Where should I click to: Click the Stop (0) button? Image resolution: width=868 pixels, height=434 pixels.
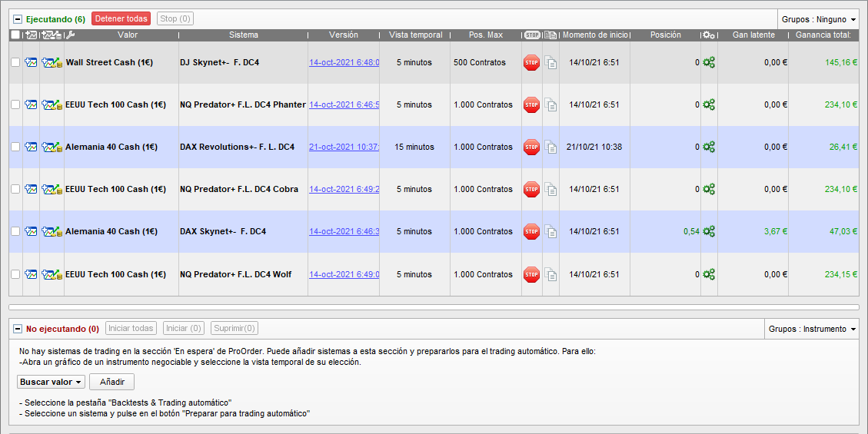tap(175, 18)
